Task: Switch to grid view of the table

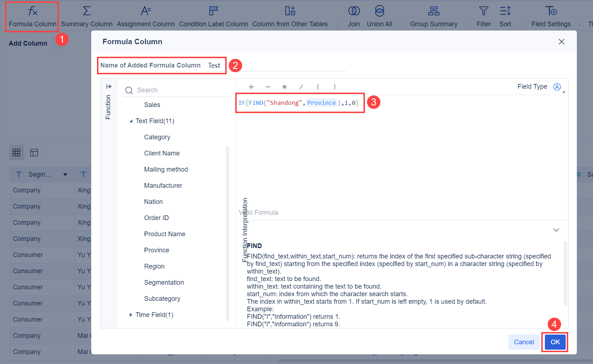Action: click(x=16, y=152)
